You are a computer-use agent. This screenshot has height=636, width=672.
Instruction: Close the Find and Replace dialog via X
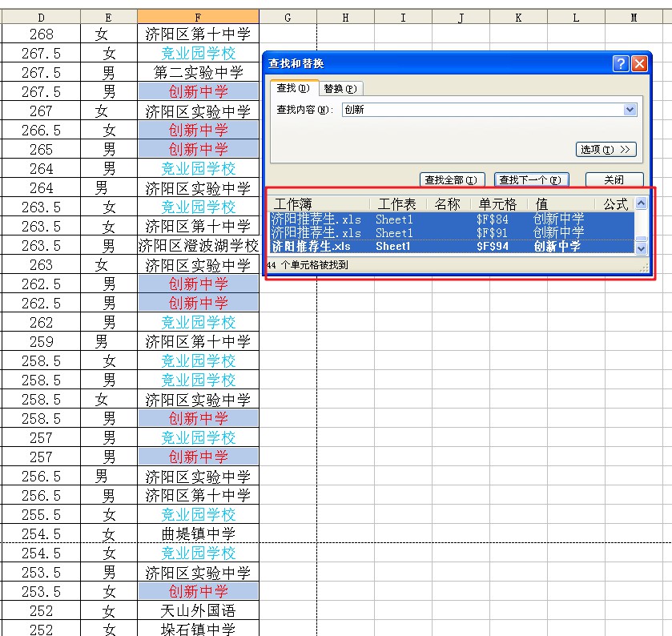(639, 64)
